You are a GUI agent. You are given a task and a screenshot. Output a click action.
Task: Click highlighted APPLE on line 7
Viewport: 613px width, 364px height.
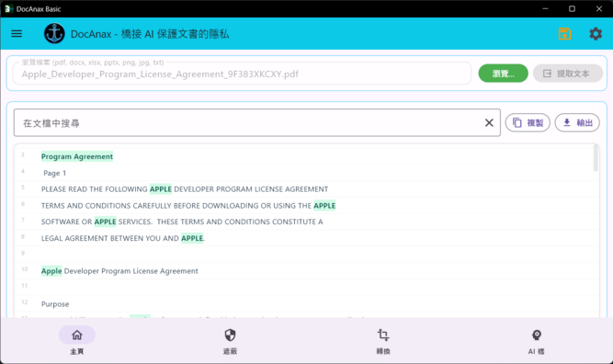tap(105, 222)
